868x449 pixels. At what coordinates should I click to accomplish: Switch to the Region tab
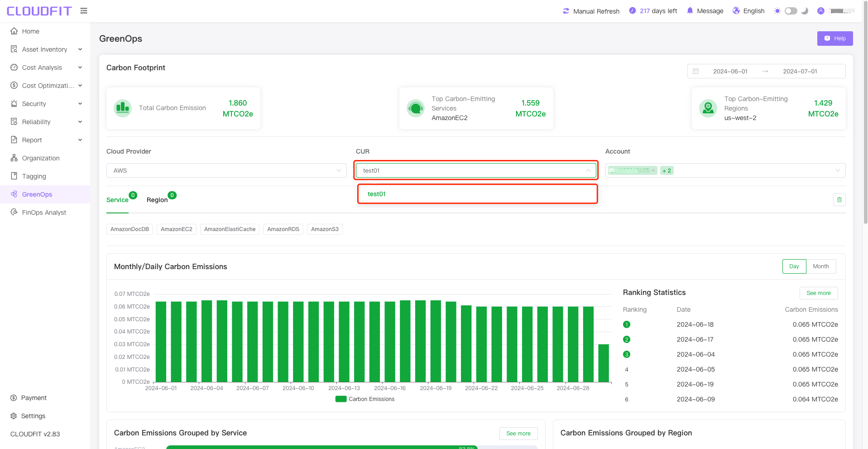(157, 200)
